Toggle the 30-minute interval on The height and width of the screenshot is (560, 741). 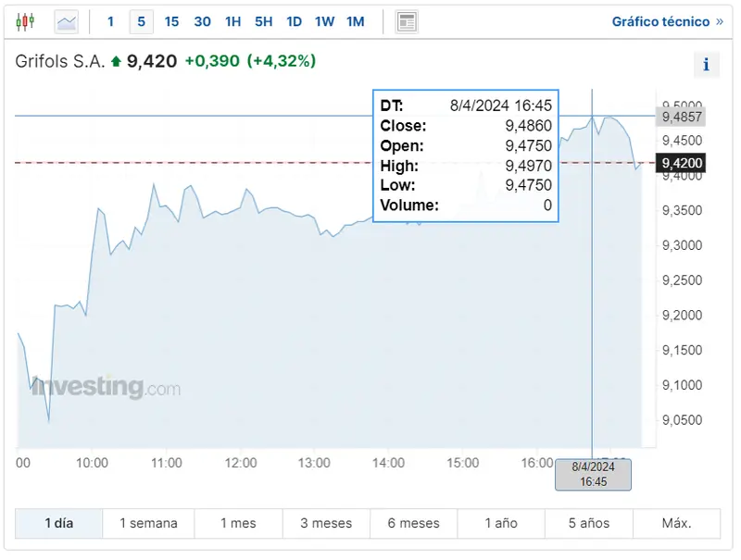click(202, 20)
